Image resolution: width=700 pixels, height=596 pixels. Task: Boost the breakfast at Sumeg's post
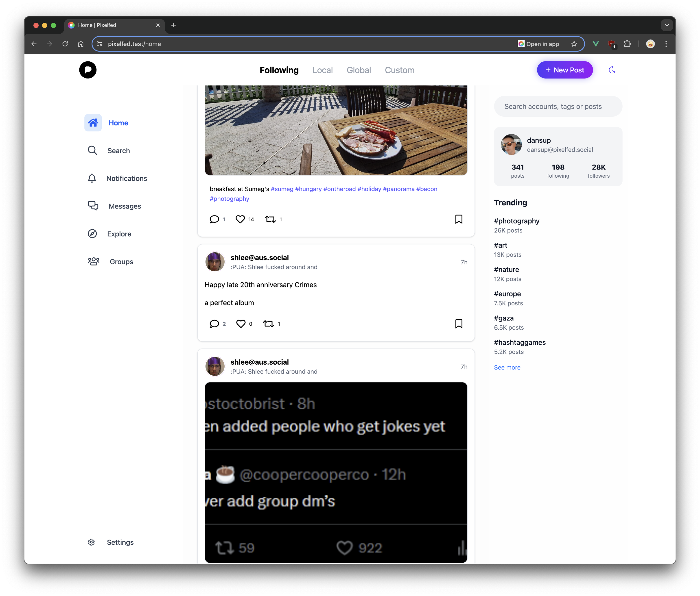[270, 219]
